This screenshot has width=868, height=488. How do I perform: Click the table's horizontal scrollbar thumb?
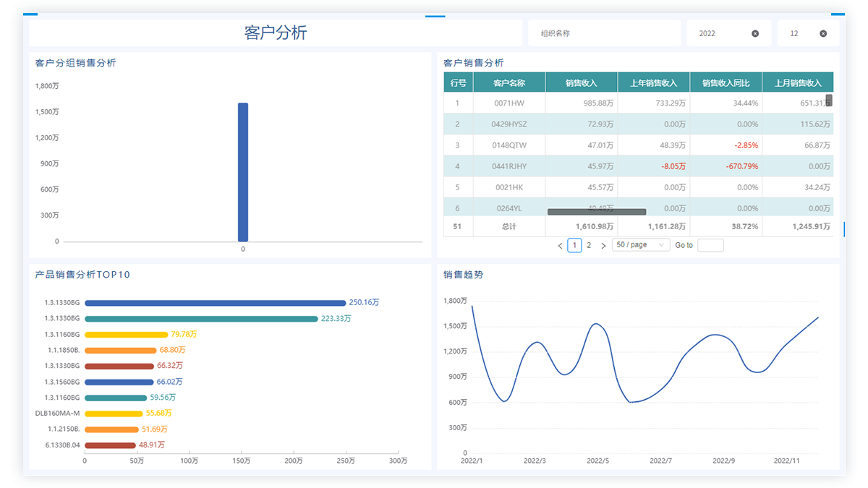[x=597, y=212]
